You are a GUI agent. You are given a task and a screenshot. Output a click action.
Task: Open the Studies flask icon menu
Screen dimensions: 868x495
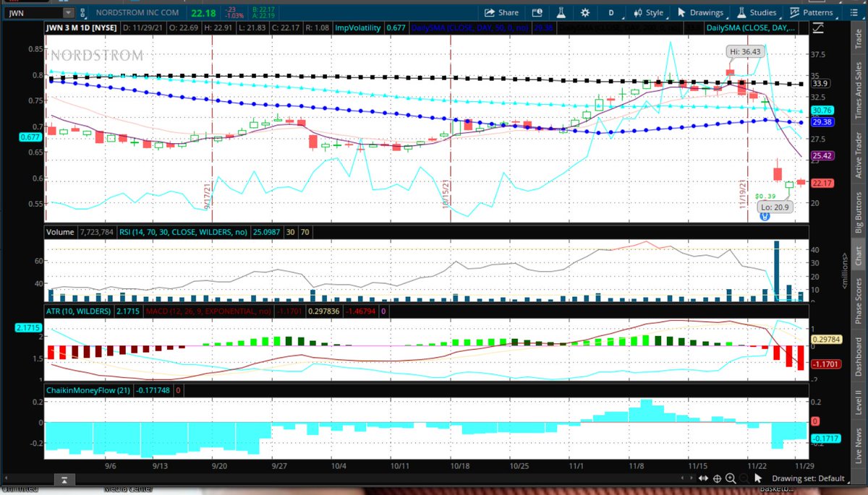click(742, 12)
